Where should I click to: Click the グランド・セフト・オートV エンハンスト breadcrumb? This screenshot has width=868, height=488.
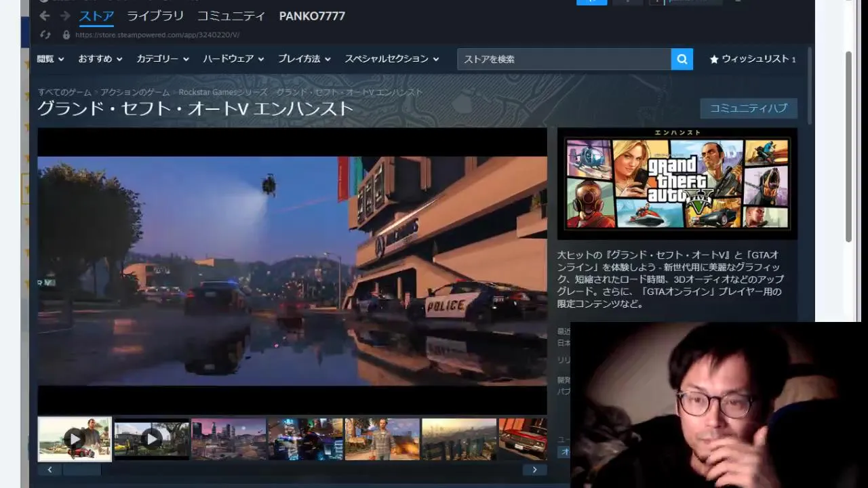tap(350, 92)
